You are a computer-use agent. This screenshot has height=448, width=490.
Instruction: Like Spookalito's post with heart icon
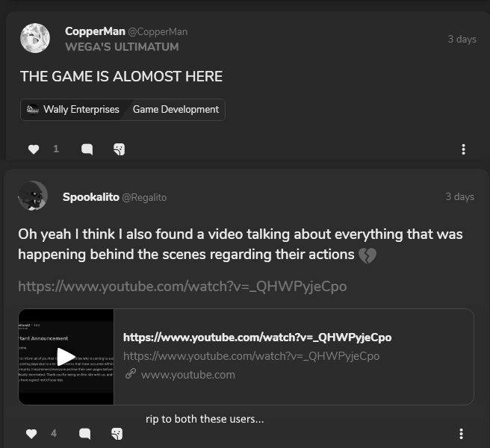tap(31, 434)
